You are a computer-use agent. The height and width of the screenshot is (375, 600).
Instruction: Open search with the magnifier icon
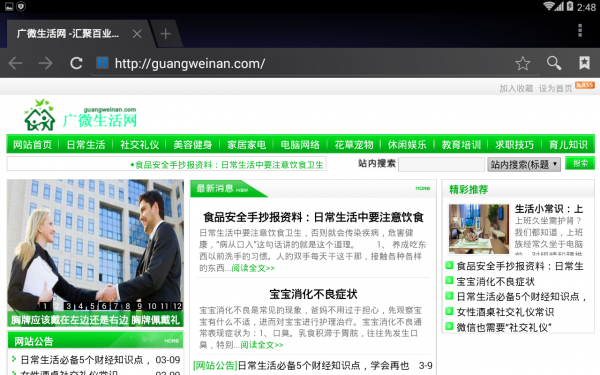(554, 63)
